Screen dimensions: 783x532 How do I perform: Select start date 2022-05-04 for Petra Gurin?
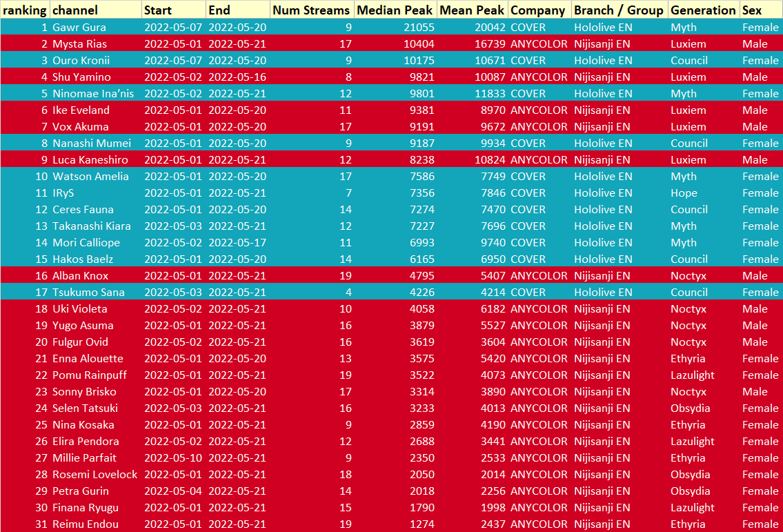[173, 491]
